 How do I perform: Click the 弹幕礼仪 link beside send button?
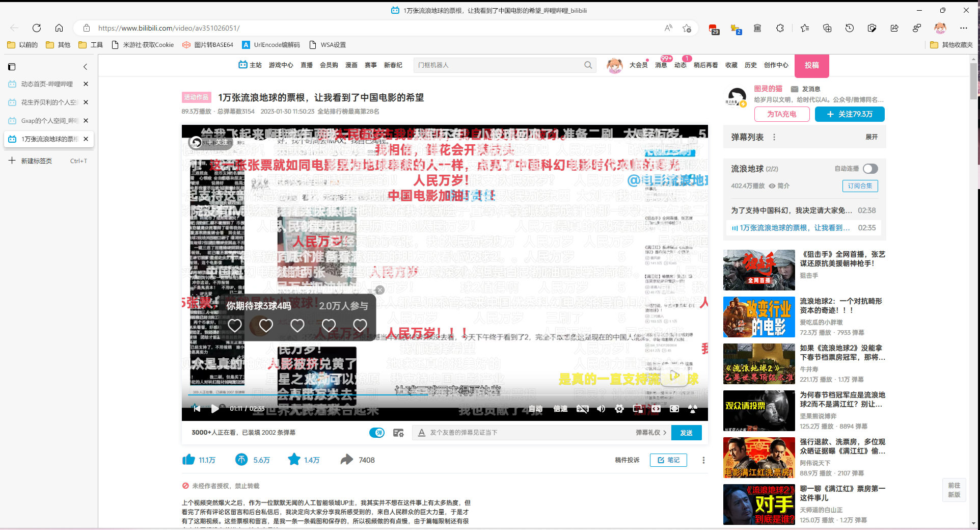point(646,432)
